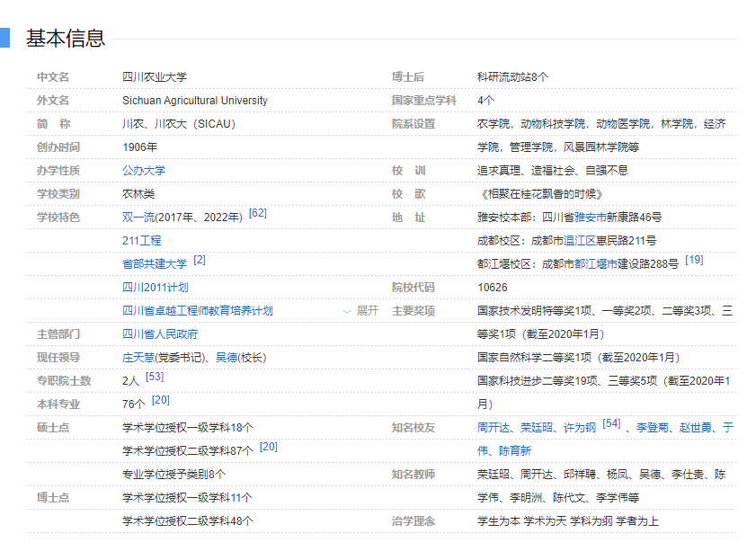Click reference marker [19] after 建设路288号
747x560 pixels.
(694, 261)
